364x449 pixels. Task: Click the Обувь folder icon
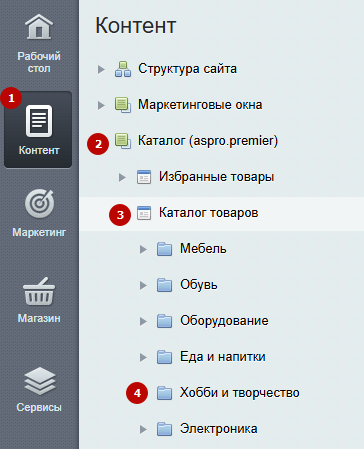pyautogui.click(x=164, y=285)
